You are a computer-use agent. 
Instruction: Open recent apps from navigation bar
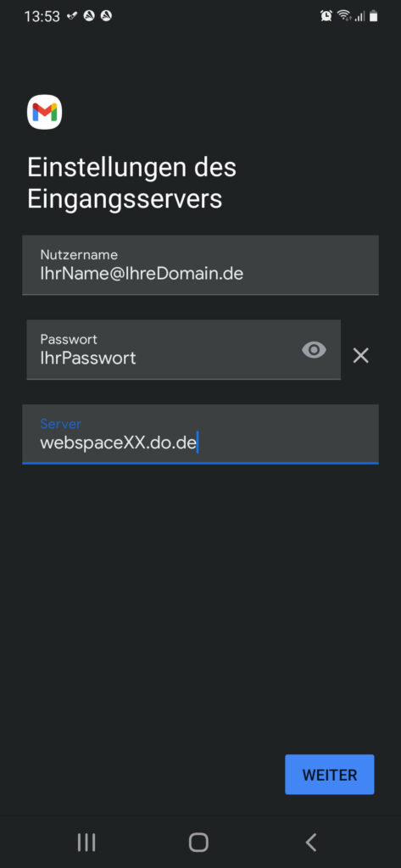tap(86, 842)
